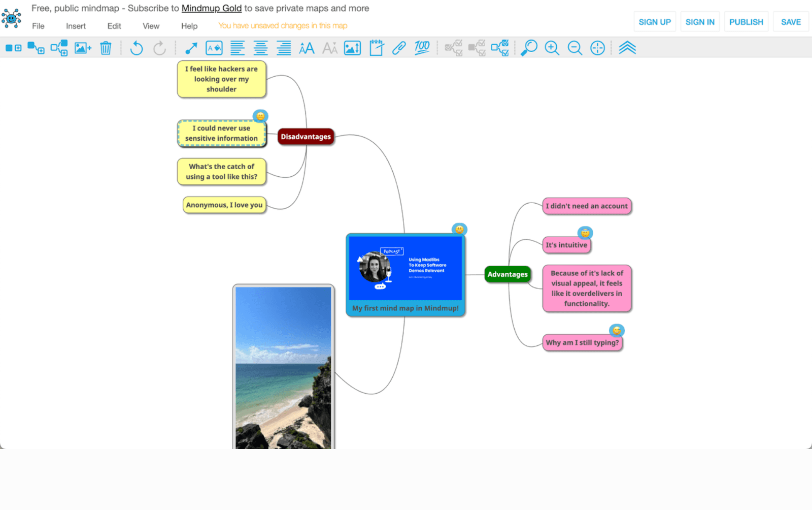Decrease the font size
This screenshot has width=812, height=510.
coord(330,48)
